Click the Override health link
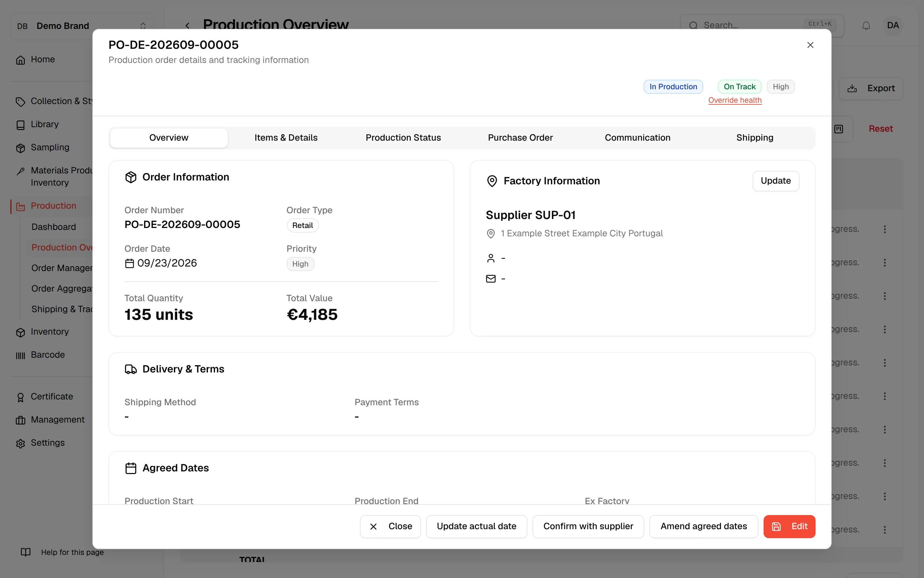Screen dimensions: 924x578 [x=735, y=100]
